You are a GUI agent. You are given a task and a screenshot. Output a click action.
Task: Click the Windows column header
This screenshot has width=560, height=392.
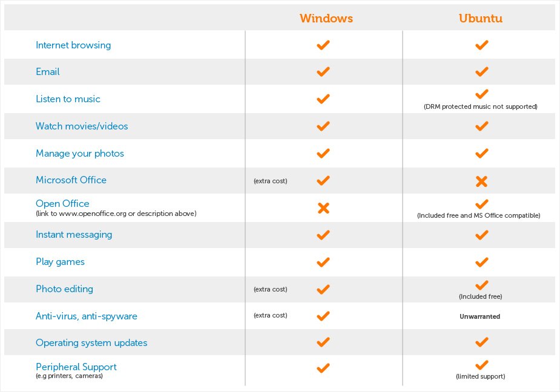[x=326, y=18]
